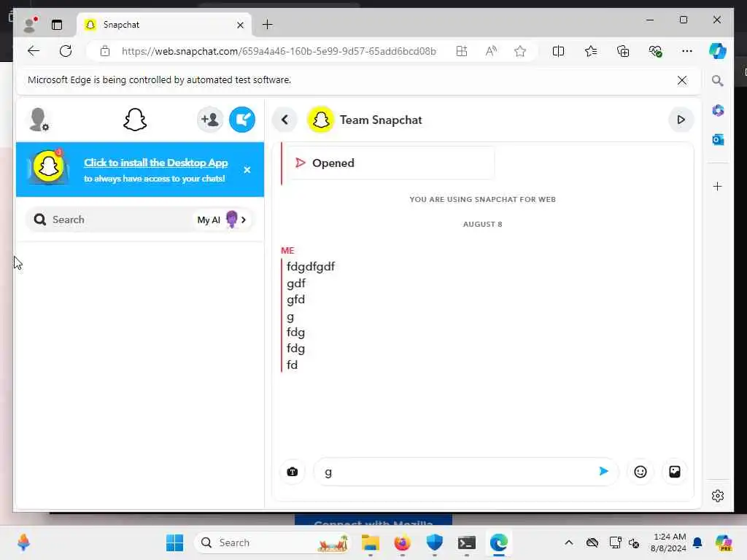The height and width of the screenshot is (560, 747).
Task: Open Outlook in Edge sidebar
Action: [718, 139]
